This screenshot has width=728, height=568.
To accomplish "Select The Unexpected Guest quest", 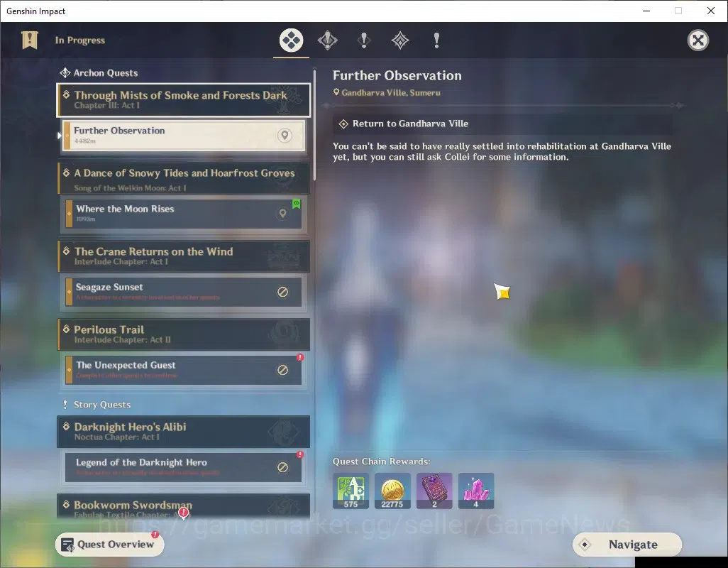I will click(183, 370).
